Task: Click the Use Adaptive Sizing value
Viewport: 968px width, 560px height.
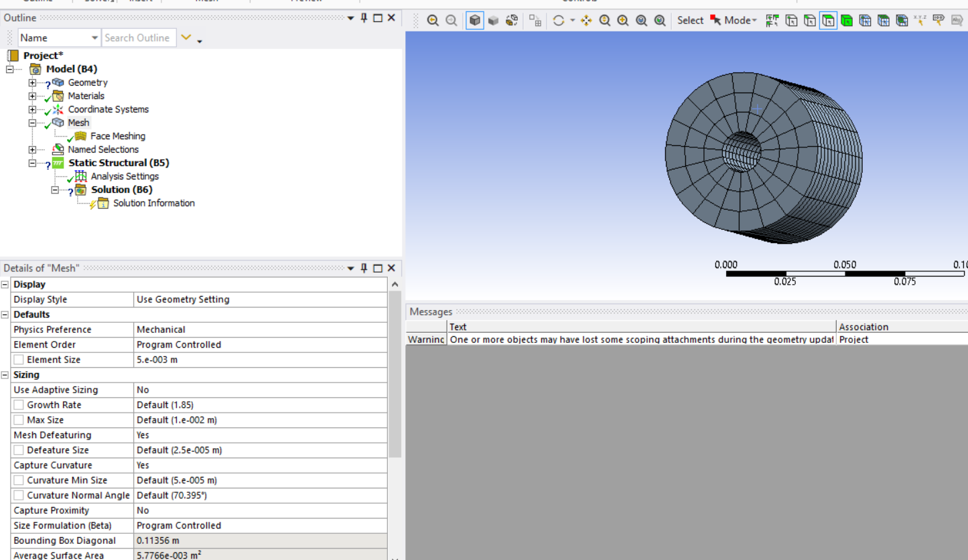Action: pos(261,390)
